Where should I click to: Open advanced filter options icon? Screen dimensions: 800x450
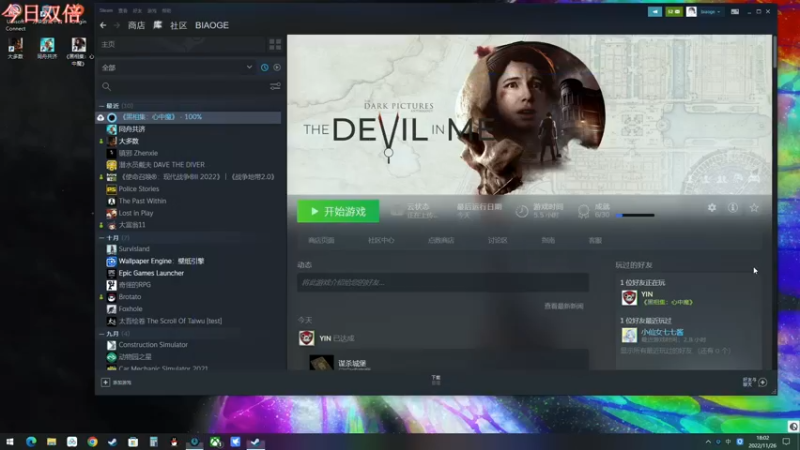pos(275,87)
